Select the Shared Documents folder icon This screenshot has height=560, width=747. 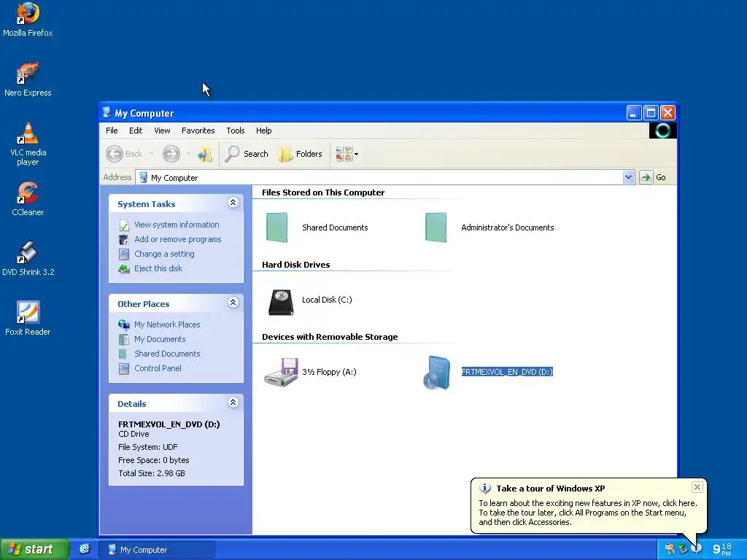coord(276,227)
